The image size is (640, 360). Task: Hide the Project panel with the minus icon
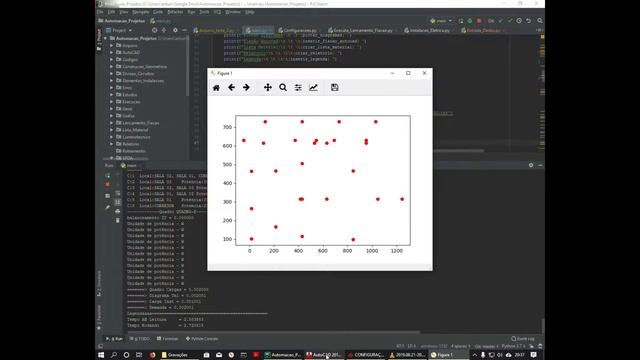click(x=184, y=30)
